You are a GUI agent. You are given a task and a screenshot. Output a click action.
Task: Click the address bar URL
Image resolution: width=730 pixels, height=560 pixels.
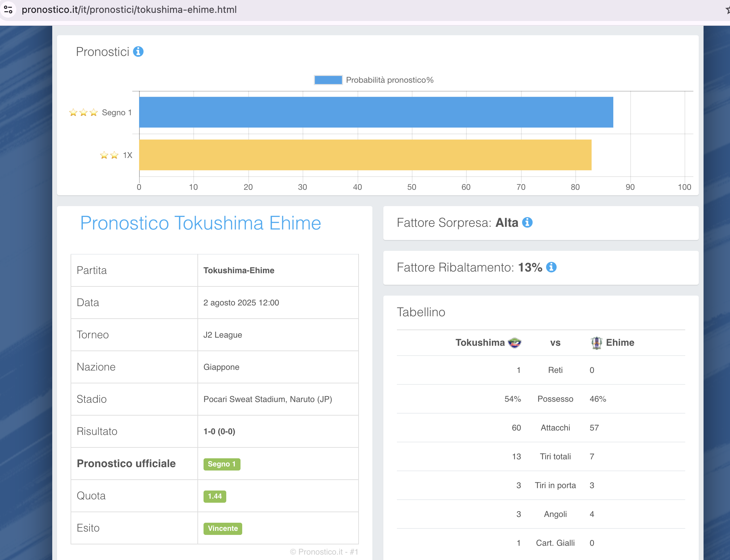tap(129, 9)
